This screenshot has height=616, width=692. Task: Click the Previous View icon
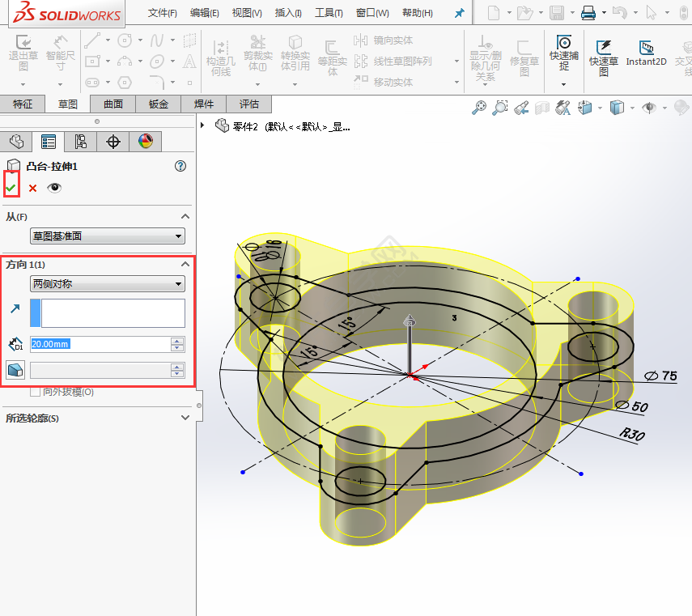coord(521,108)
